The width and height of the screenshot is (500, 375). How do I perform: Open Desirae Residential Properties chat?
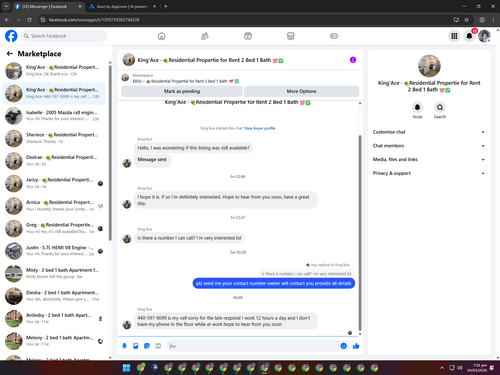pos(54,161)
